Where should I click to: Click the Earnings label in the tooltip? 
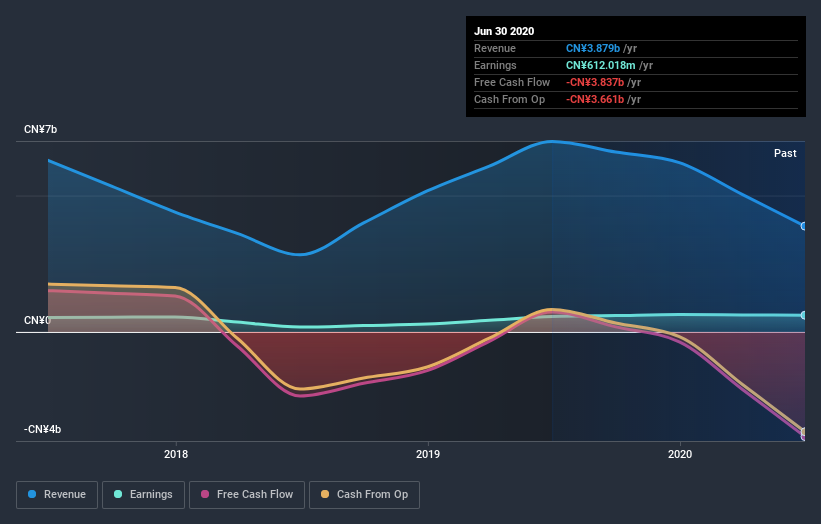tap(495, 65)
